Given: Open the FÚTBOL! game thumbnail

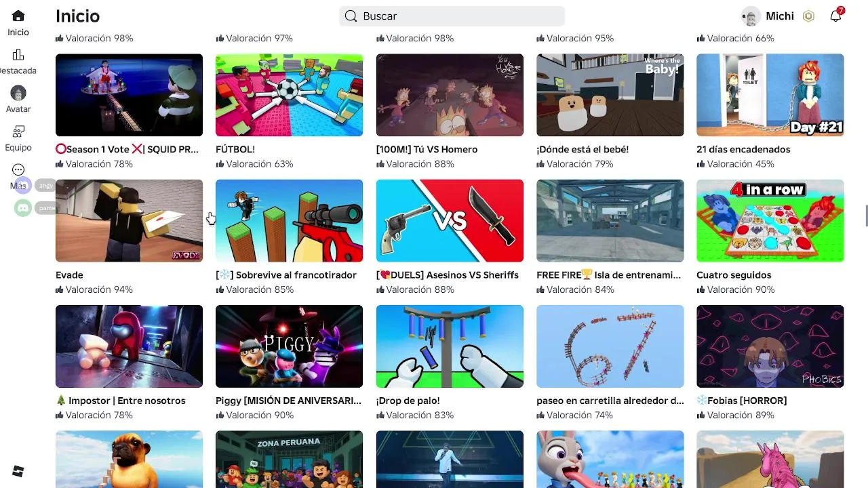Looking at the screenshot, I should pyautogui.click(x=289, y=95).
